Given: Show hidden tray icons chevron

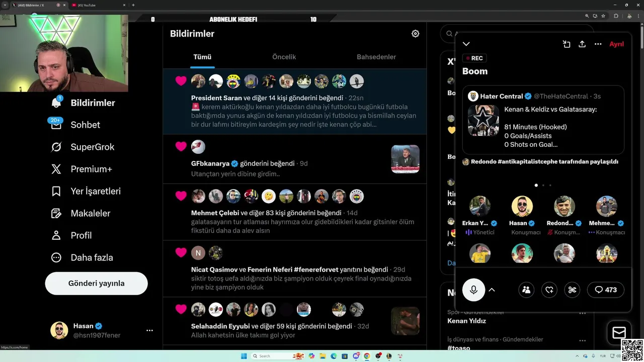Looking at the screenshot, I should click(578, 356).
